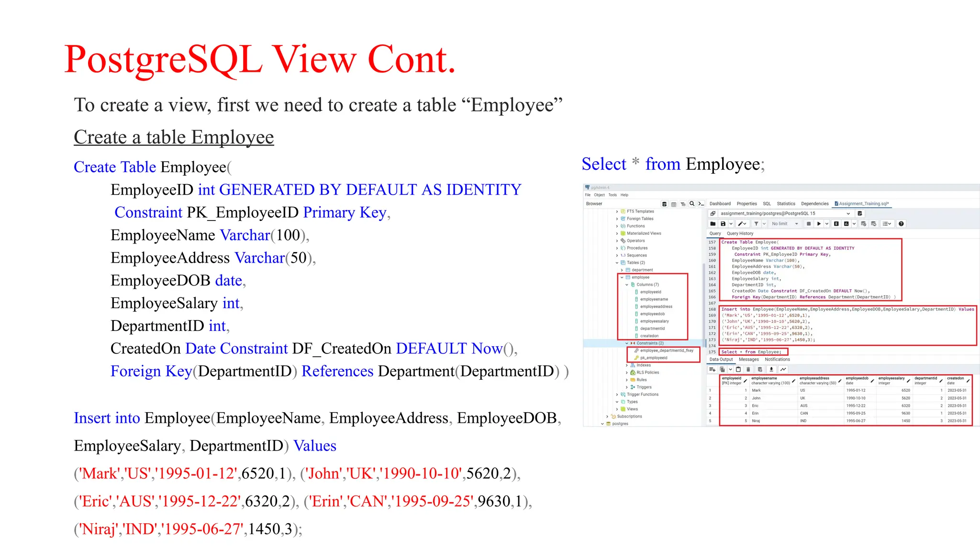This screenshot has width=980, height=551.
Task: Click the Add Row icon in Data Output toolbar
Action: click(x=713, y=370)
